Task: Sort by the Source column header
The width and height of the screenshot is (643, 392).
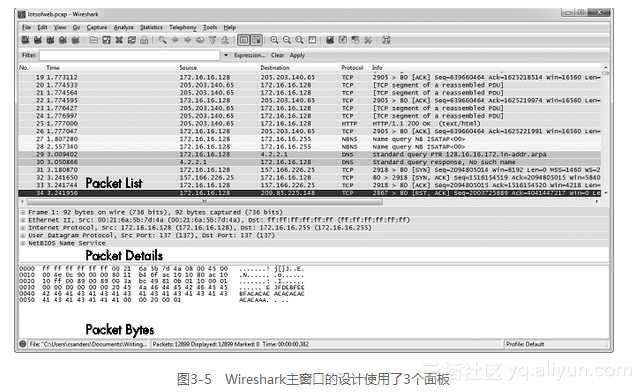Action: [x=188, y=68]
